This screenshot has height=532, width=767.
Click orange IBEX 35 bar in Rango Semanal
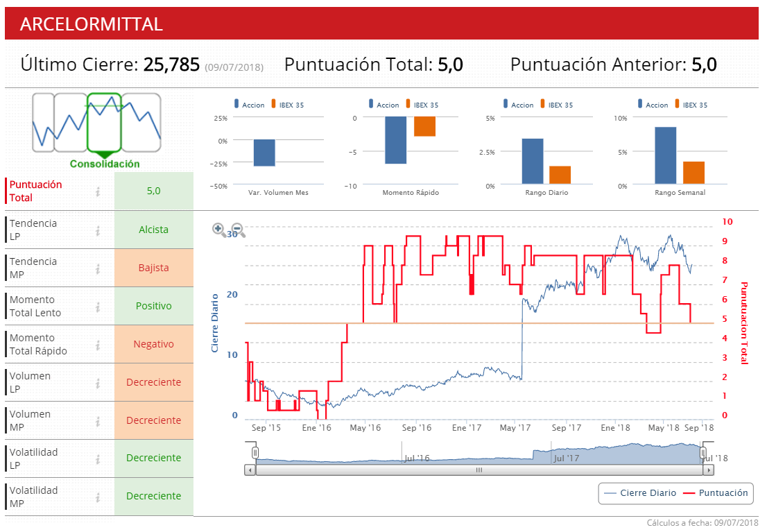pos(693,173)
